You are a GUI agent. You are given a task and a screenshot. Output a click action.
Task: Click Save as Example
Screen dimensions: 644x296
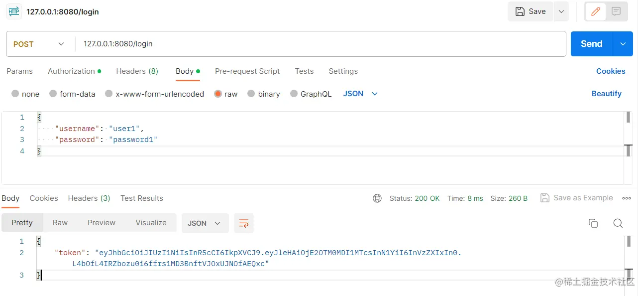pos(577,198)
